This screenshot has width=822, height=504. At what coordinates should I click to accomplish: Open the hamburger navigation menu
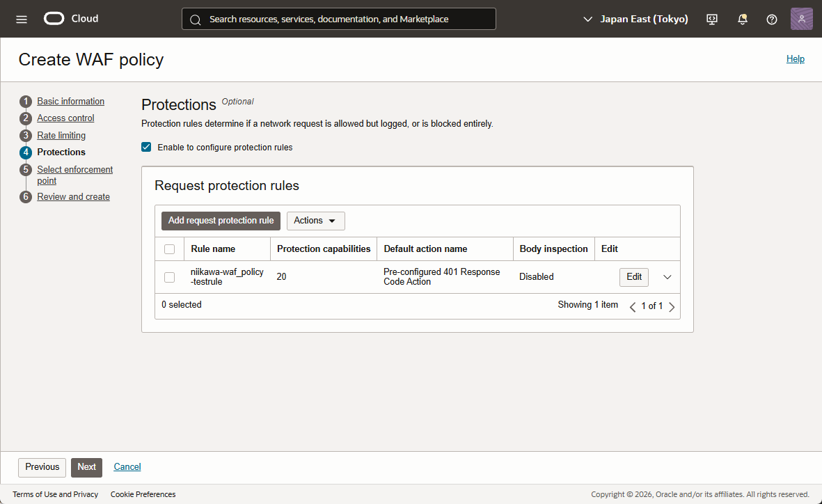tap(22, 19)
